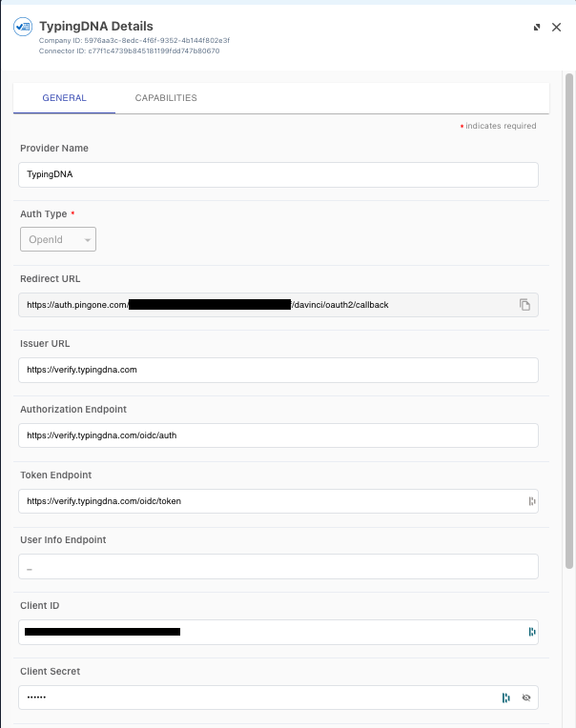Click the Token Endpoint label

[x=55, y=475]
